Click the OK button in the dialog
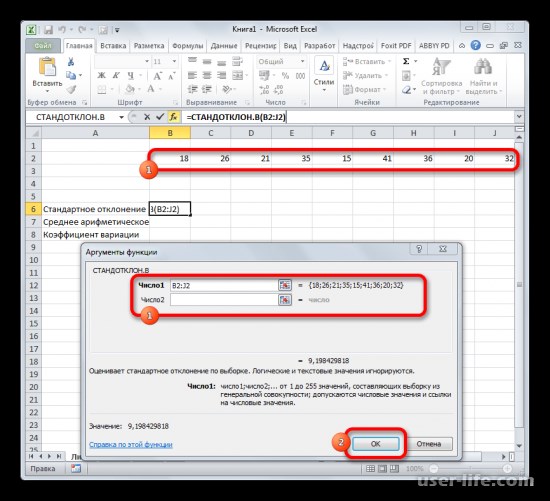 point(376,444)
